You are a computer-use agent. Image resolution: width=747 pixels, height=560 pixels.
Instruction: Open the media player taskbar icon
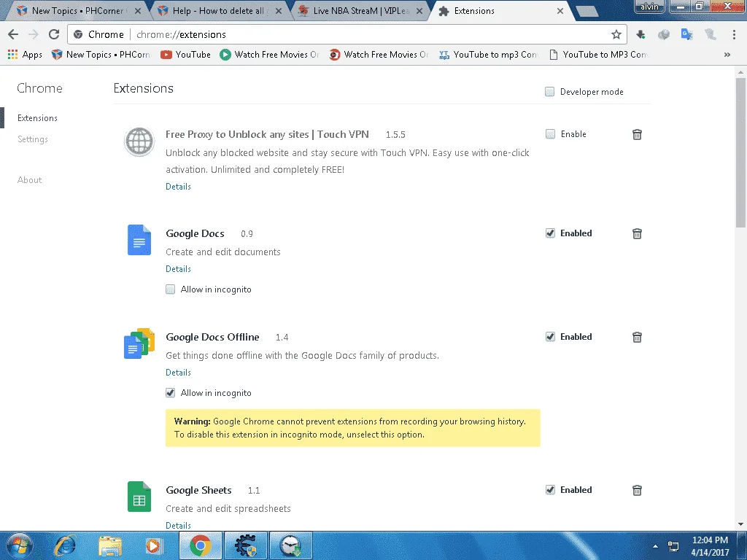click(x=154, y=545)
